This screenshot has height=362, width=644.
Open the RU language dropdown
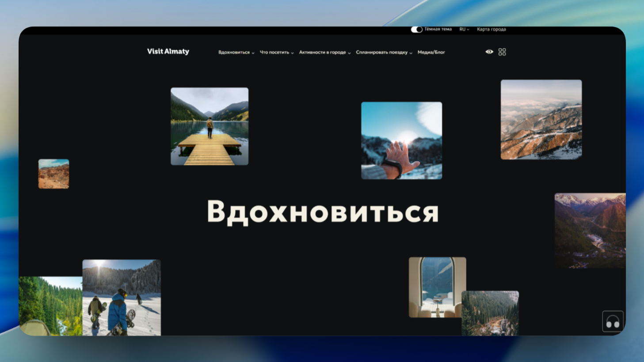[x=464, y=30]
